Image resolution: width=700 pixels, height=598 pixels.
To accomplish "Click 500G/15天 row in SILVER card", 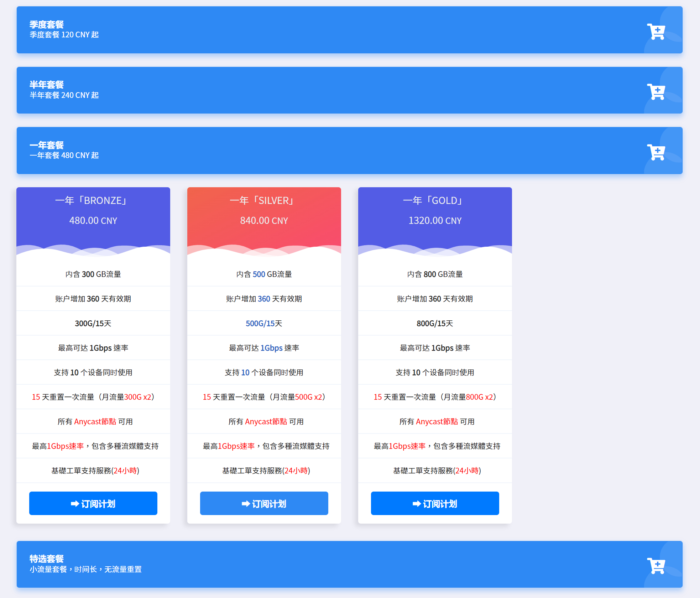I will pyautogui.click(x=264, y=323).
